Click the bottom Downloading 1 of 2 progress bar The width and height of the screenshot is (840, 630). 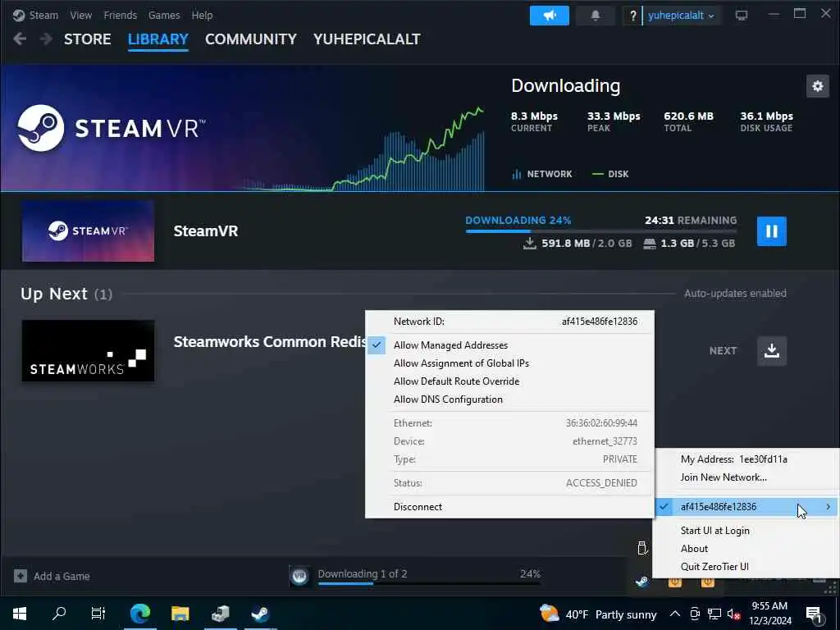pyautogui.click(x=428, y=583)
